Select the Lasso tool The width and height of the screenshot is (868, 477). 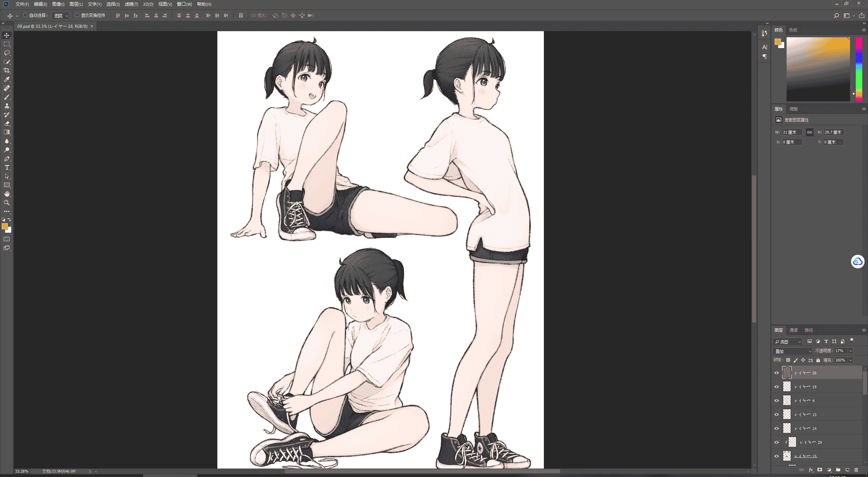point(7,53)
